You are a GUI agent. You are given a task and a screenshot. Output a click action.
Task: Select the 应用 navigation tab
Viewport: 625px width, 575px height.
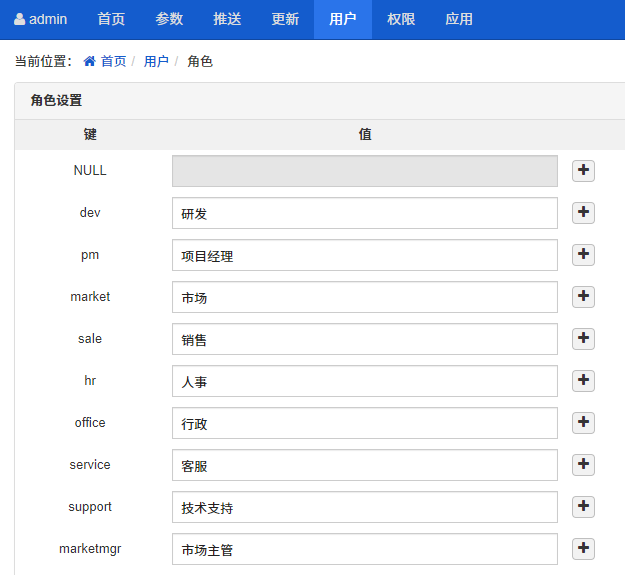pyautogui.click(x=459, y=19)
